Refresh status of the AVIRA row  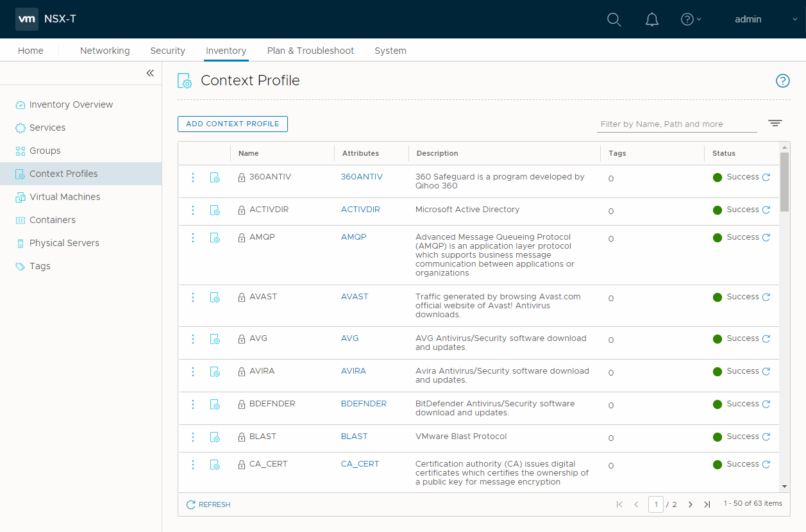pos(766,371)
